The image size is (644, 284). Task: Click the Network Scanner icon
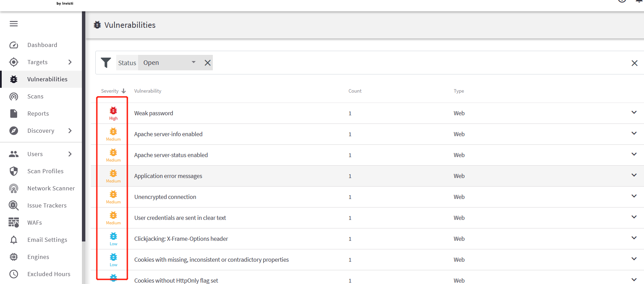click(x=14, y=188)
